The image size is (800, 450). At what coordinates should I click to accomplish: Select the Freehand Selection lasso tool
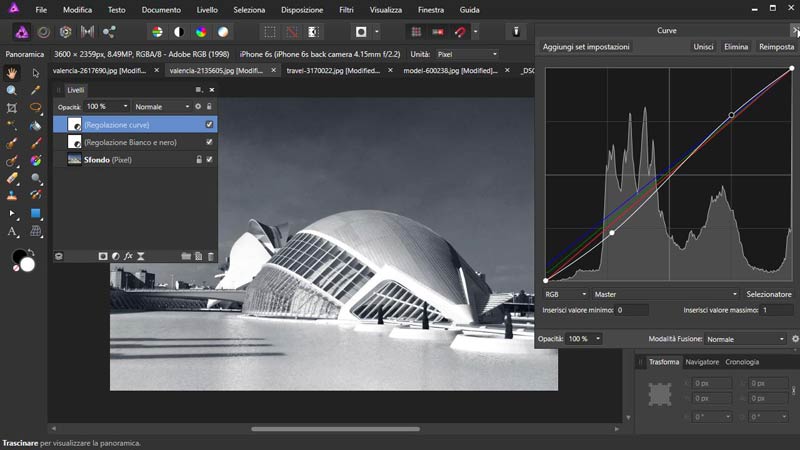coord(35,108)
